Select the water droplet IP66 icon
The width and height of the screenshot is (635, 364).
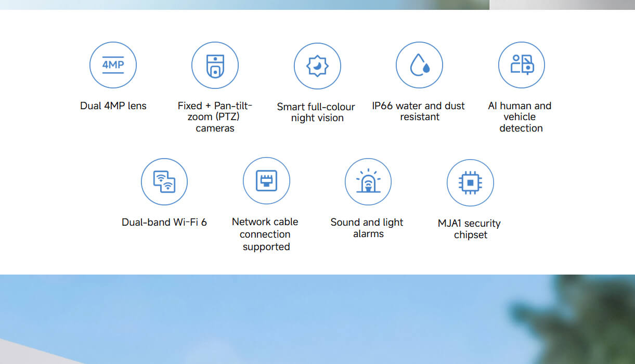[419, 65]
